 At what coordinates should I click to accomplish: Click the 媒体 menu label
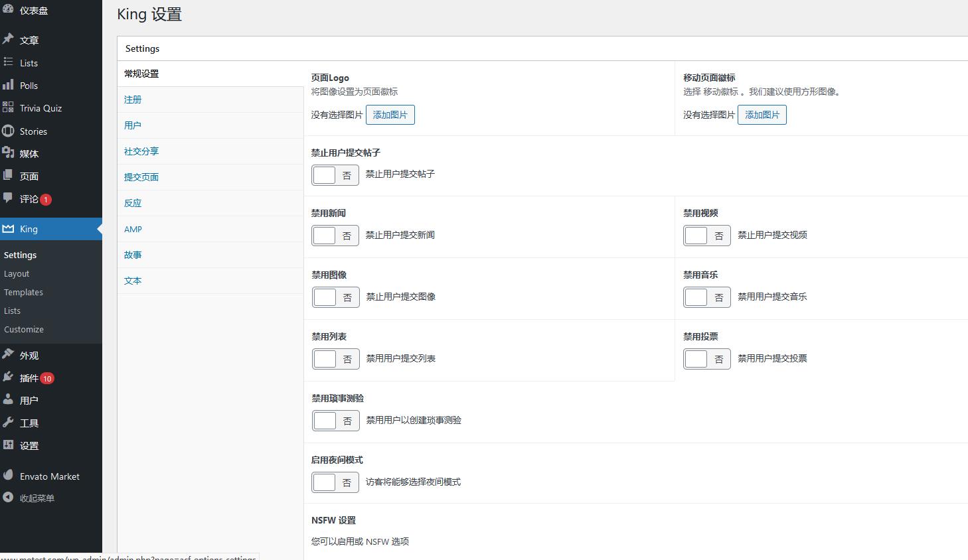click(29, 154)
